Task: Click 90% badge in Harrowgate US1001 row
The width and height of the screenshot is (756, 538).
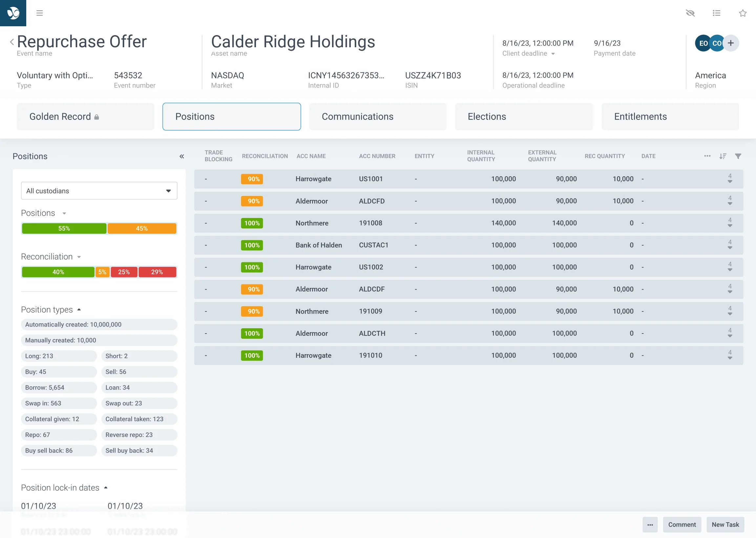Action: click(x=252, y=179)
